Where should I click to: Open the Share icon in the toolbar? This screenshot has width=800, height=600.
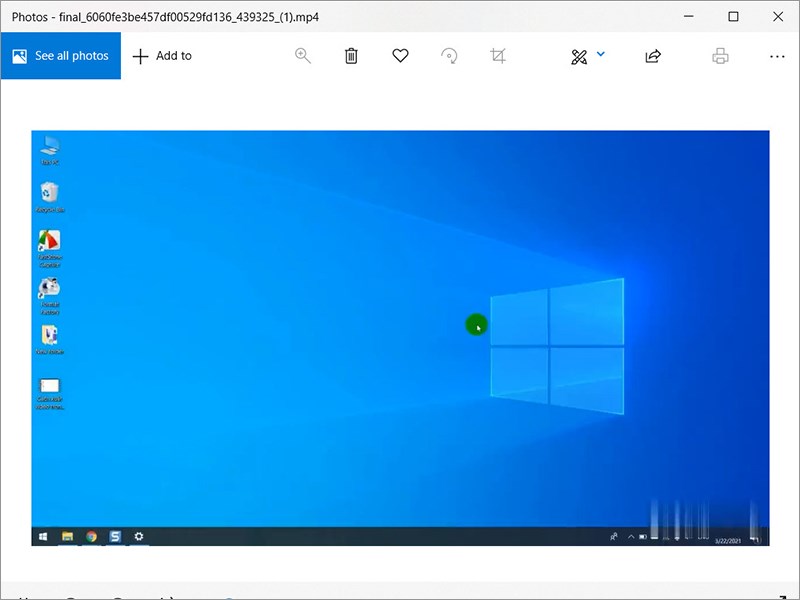point(653,56)
